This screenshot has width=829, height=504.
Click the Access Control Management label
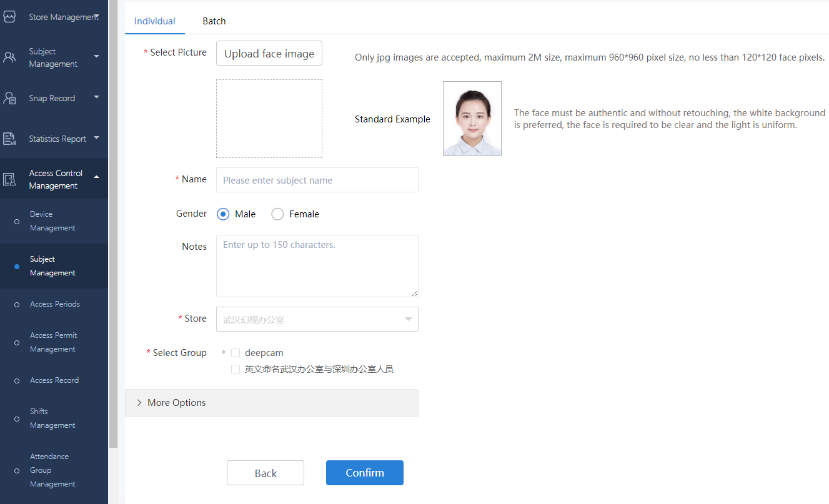coord(56,179)
